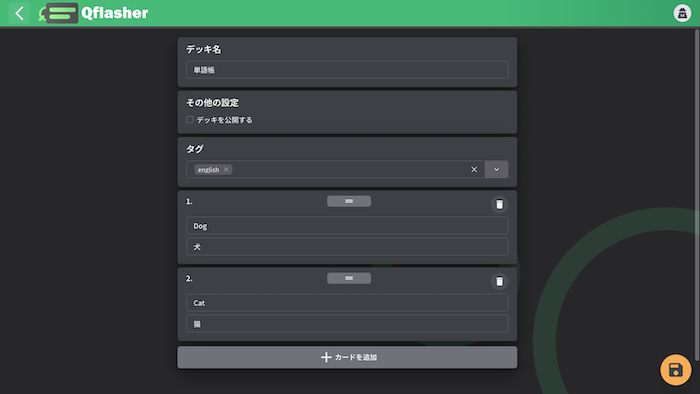Save the deck with the floppy icon
This screenshot has width=700, height=394.
pos(675,370)
